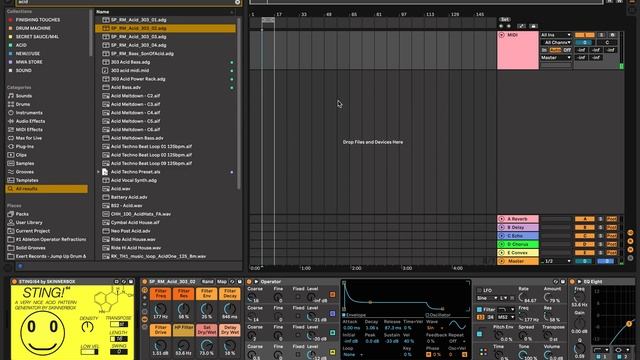Viewport: 640px width, 360px height.
Task: Expand Acid Techno Preset.als in browser
Action: (98, 172)
